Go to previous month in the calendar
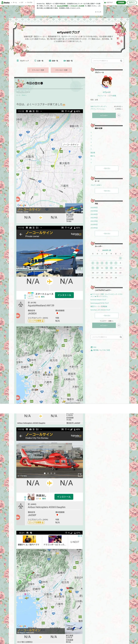The width and height of the screenshot is (138, 644). coord(99,250)
